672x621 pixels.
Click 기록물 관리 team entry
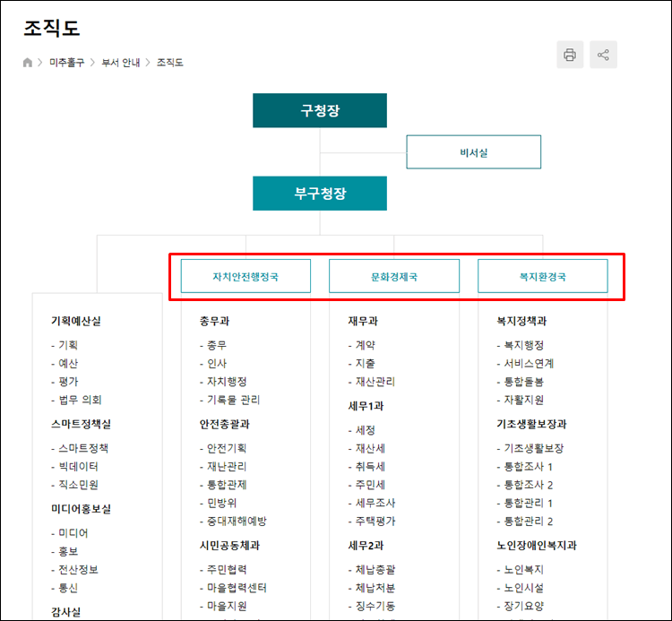coord(234,400)
